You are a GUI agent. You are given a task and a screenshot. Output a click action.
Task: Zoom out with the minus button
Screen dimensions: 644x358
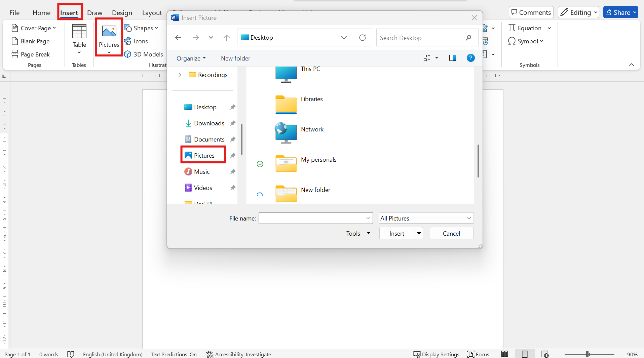tap(560, 354)
